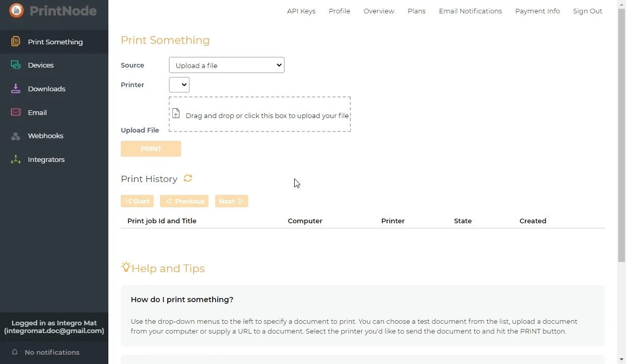
Task: Click the Print Something sidebar icon
Action: coord(16,42)
